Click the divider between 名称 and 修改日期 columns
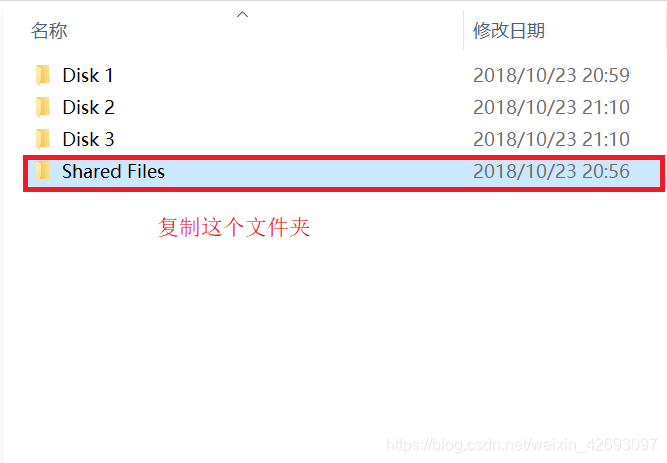667x463 pixels. pos(463,30)
